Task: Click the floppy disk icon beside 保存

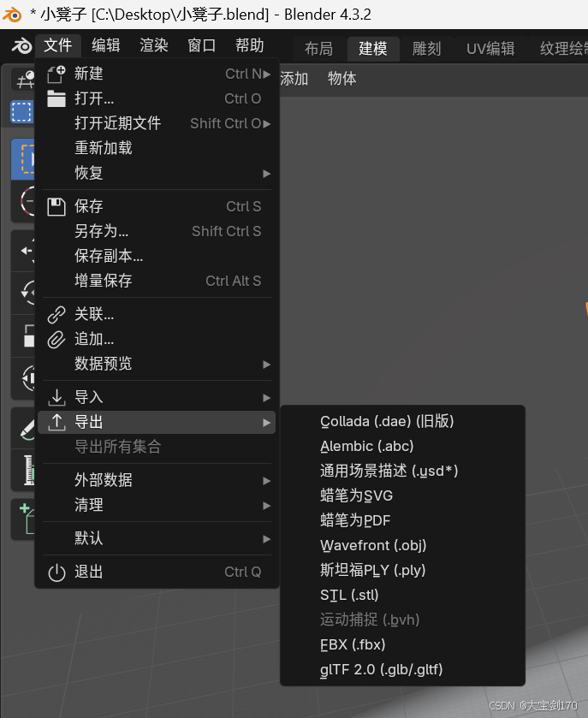Action: click(x=56, y=206)
